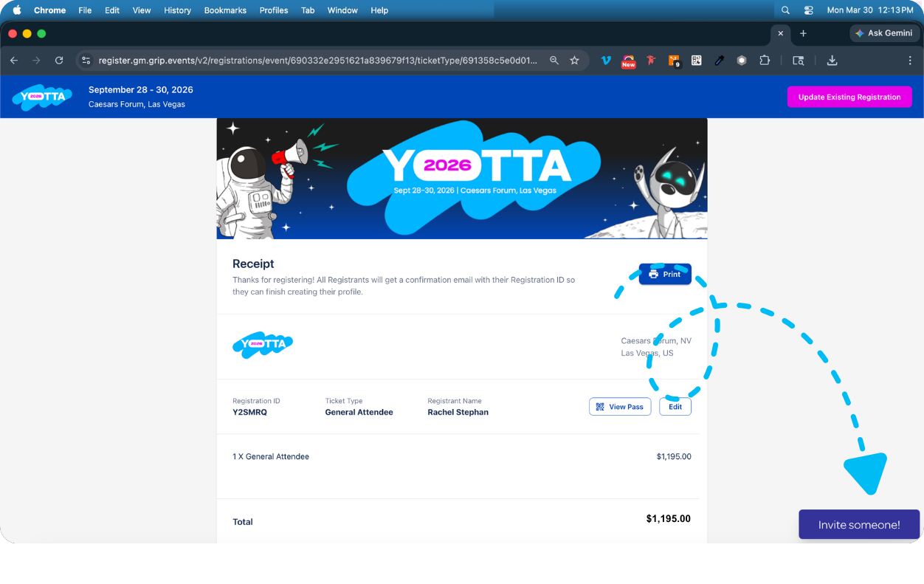Open the QR code generator extension
Viewport: 924px width, 584px height.
pyautogui.click(x=697, y=61)
